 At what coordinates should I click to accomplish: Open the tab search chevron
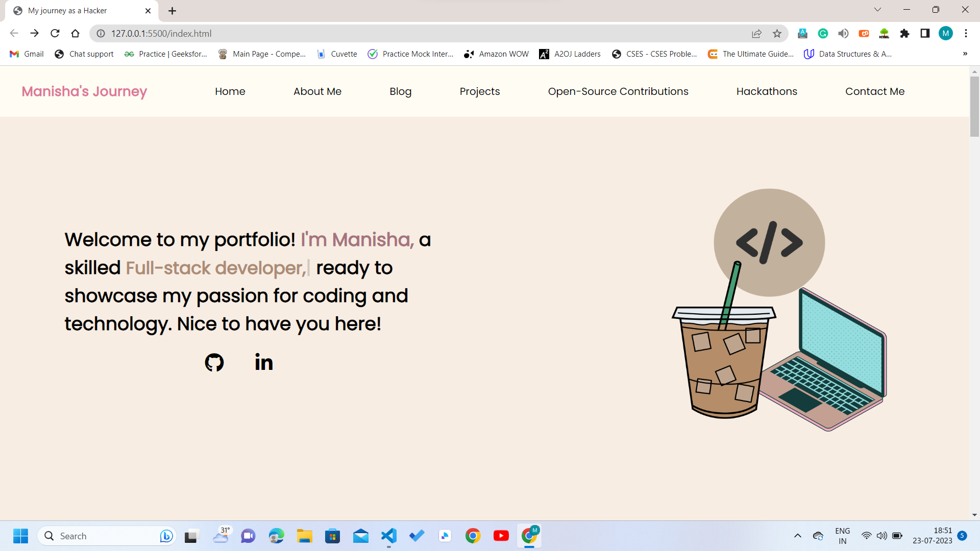[x=878, y=9]
